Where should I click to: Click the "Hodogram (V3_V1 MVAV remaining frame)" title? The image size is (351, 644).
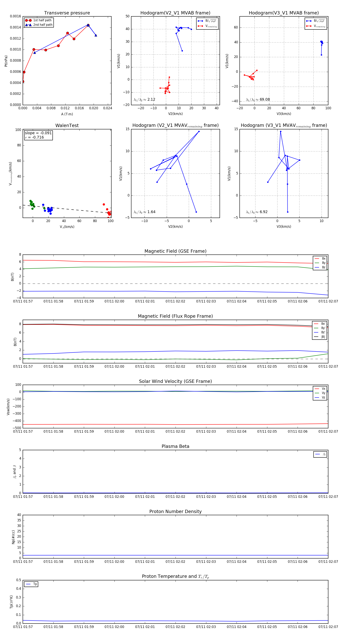[284, 125]
